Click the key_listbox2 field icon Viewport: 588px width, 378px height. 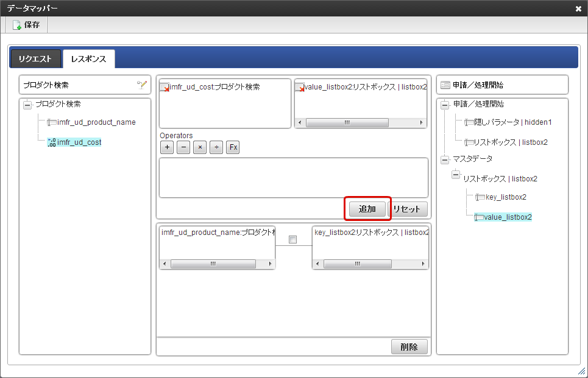coord(480,197)
